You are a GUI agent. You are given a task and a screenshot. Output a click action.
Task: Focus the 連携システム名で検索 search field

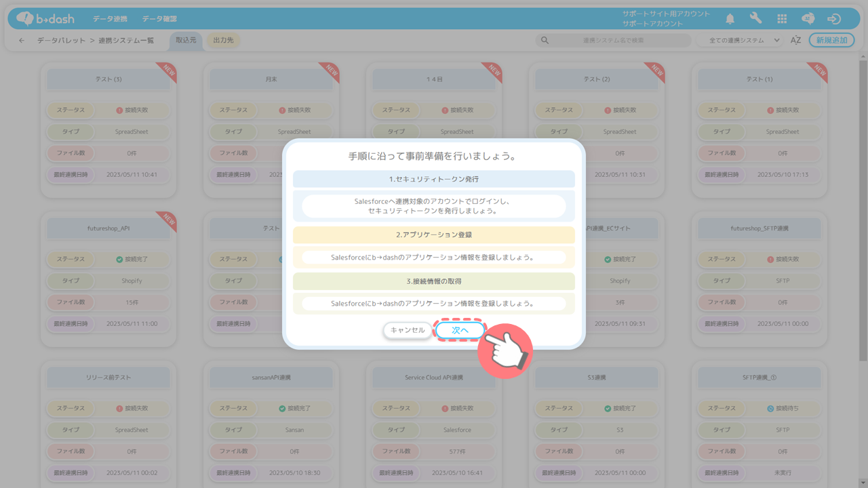614,41
